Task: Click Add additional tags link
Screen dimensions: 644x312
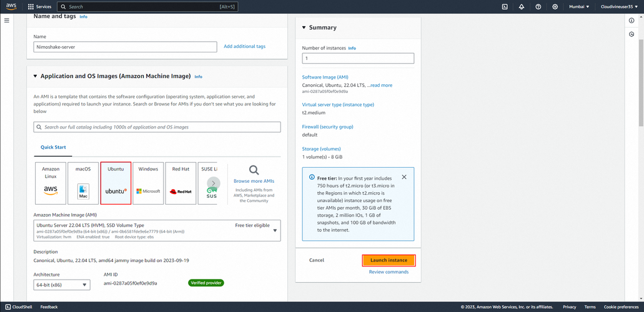Action: (x=244, y=46)
